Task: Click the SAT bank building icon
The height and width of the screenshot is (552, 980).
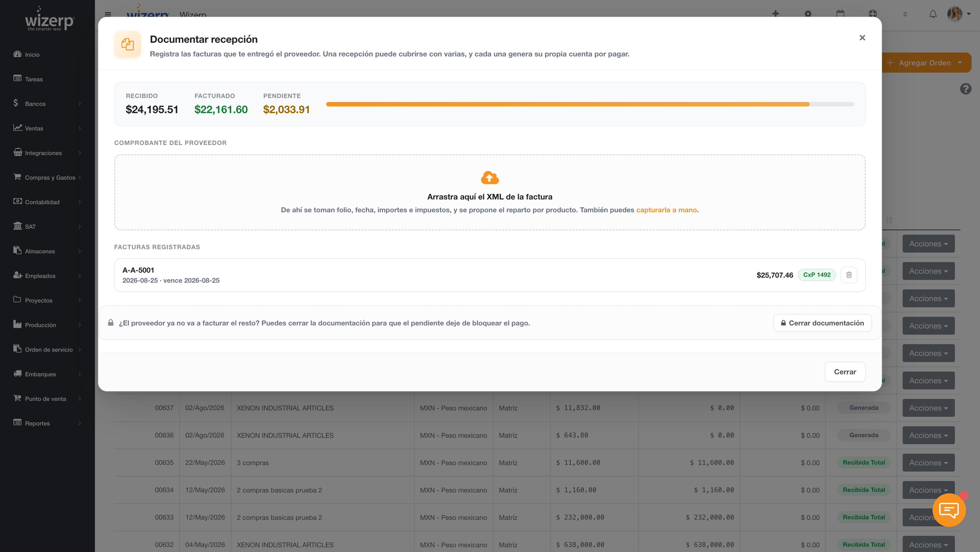Action: tap(18, 226)
